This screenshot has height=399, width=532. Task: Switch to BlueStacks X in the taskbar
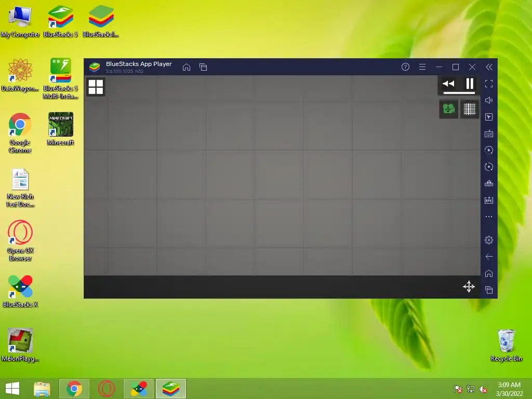(x=139, y=389)
